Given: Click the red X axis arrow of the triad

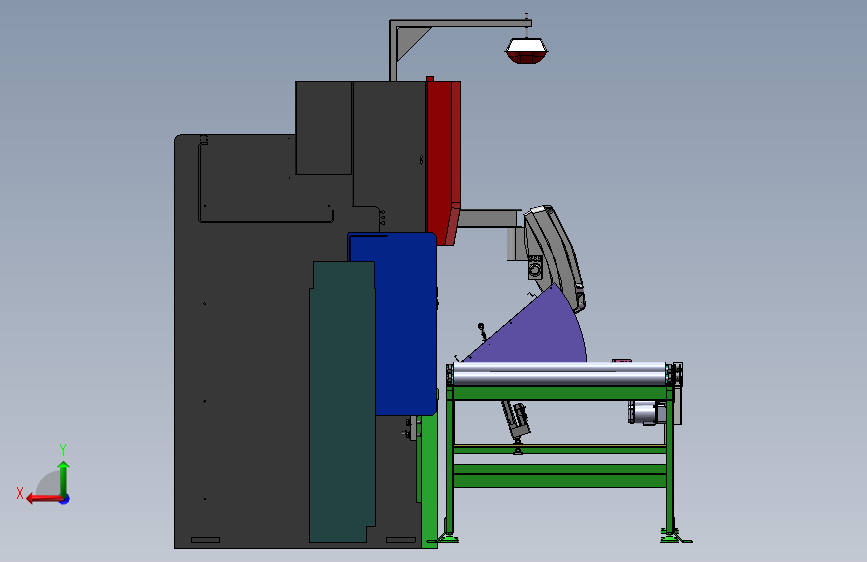Looking at the screenshot, I should [x=44, y=499].
